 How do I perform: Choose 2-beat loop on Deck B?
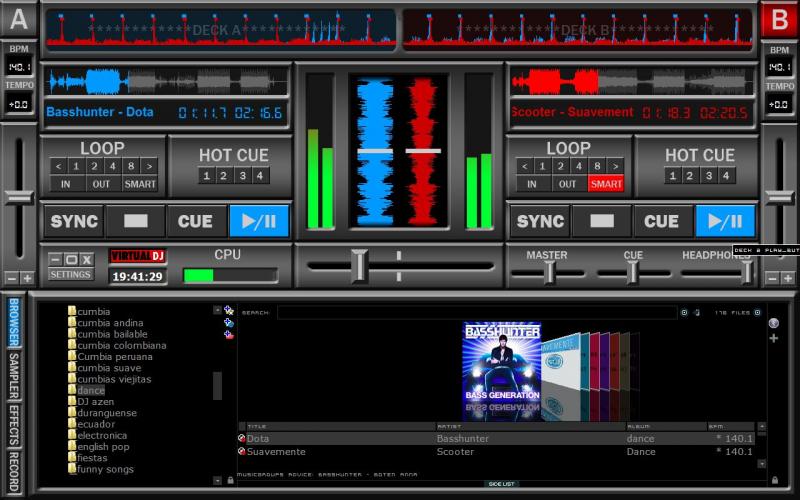click(561, 166)
